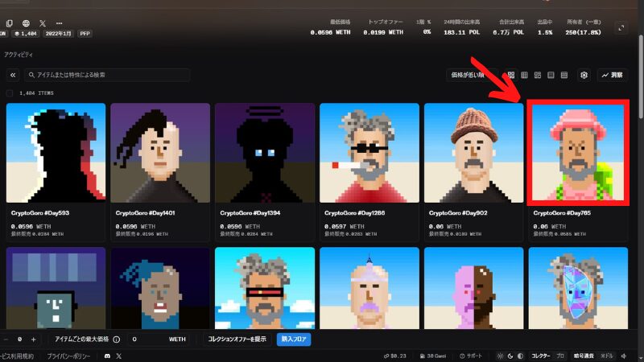
Task: Switch to the compact grid view layout
Action: 525,75
